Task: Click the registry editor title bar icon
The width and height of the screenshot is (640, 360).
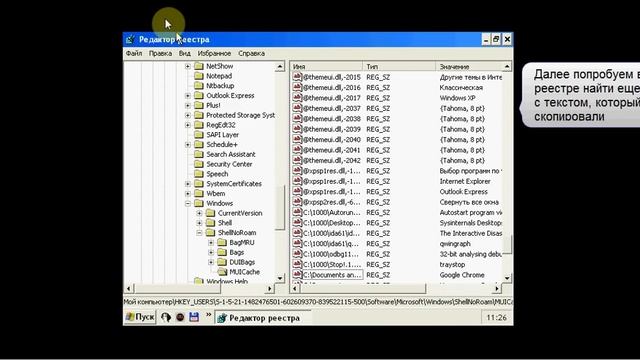Action: [130, 40]
